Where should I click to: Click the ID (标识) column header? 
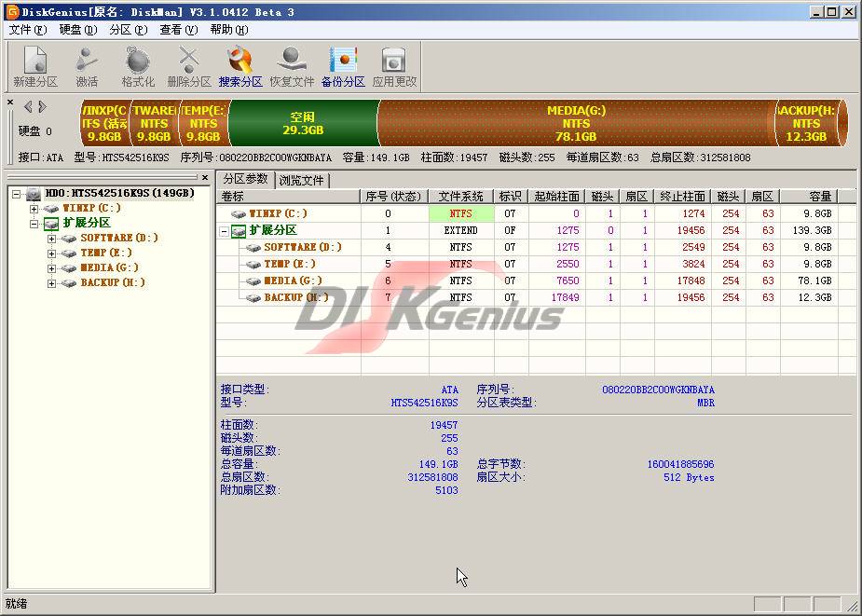point(511,197)
